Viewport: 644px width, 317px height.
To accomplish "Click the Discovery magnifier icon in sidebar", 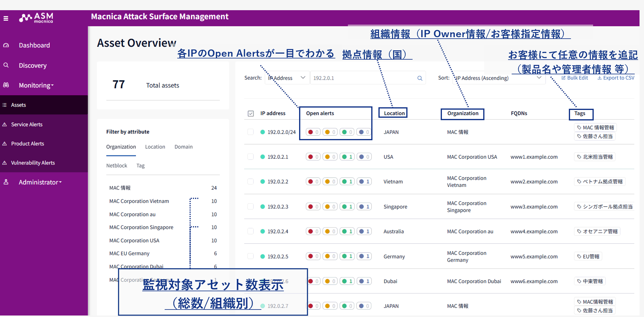I will 6,65.
